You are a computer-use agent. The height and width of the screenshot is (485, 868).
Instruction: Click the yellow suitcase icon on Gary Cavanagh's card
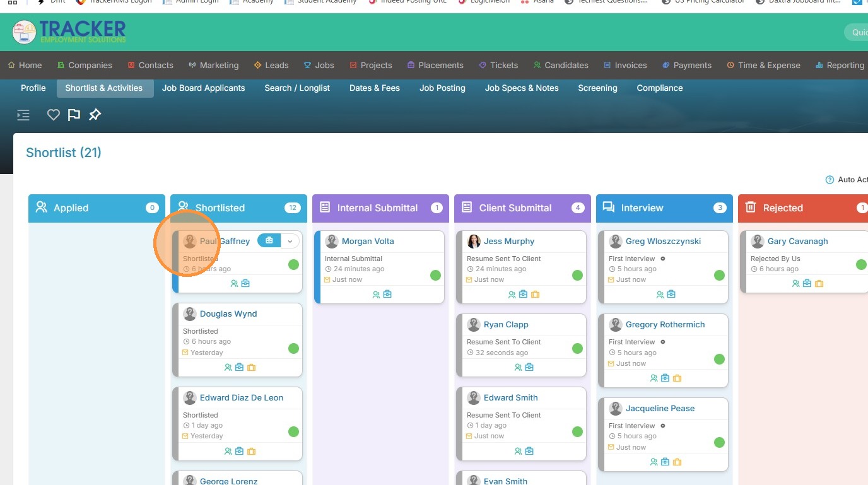(819, 284)
